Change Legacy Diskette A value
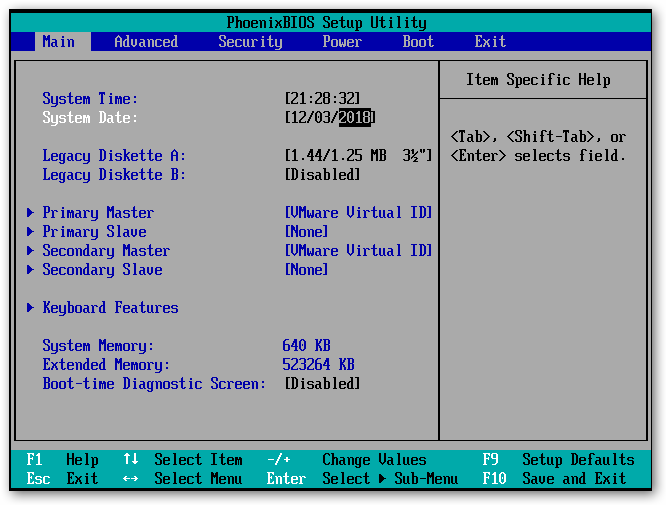The image size is (666, 505). (358, 155)
